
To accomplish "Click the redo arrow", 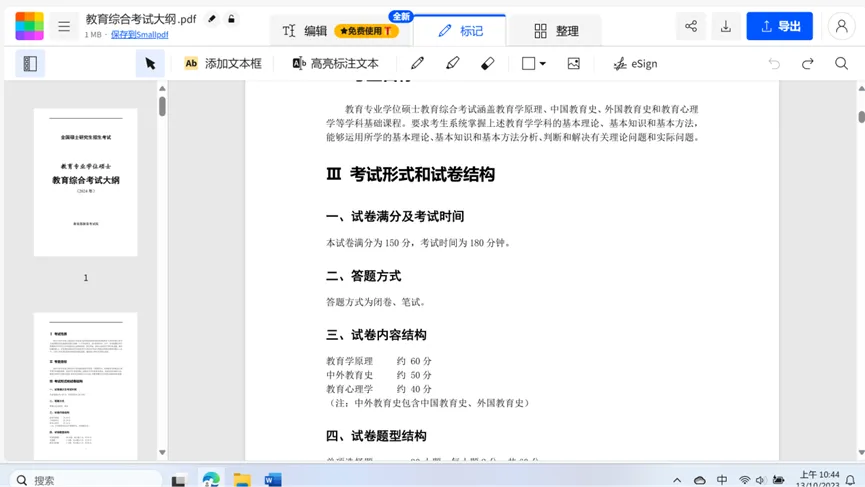I will coord(807,63).
